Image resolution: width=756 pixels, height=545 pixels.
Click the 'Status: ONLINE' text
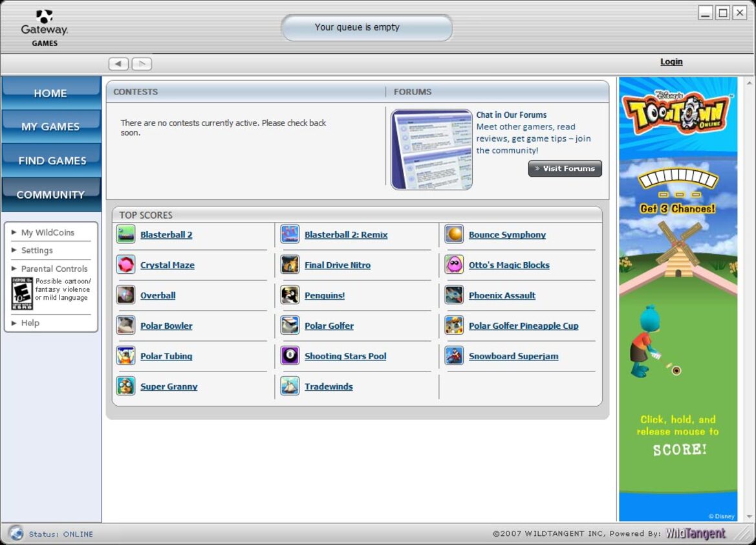click(61, 534)
